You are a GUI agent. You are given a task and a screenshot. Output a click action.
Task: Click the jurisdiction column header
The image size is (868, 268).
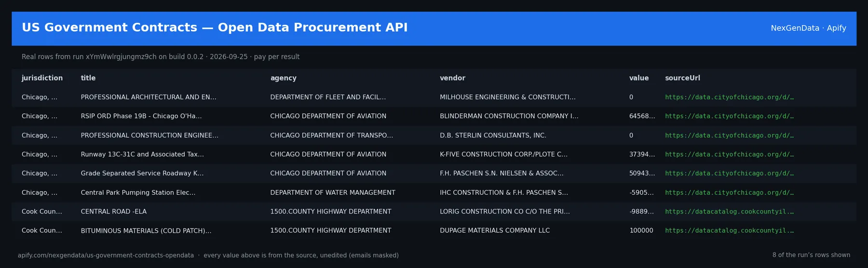pyautogui.click(x=42, y=78)
